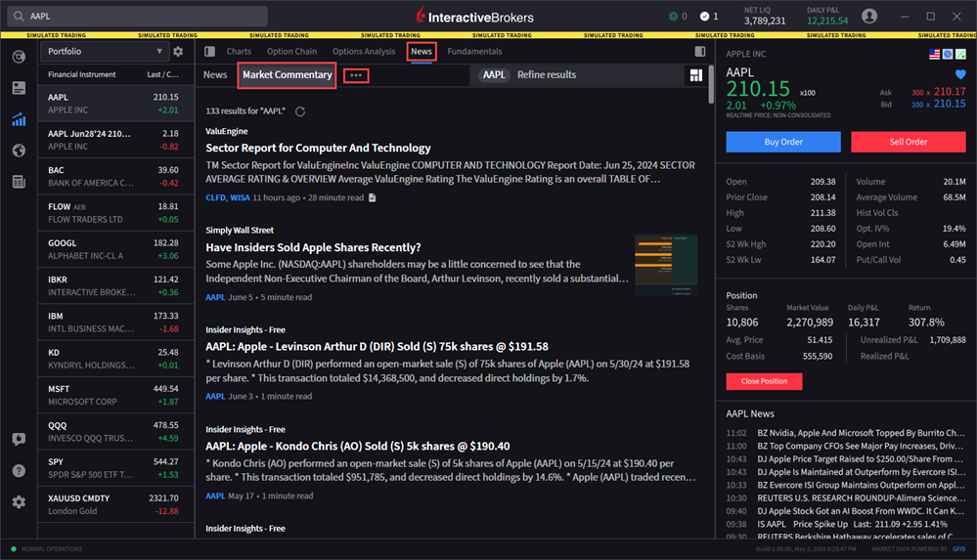Select the News top tab
Screen dimensions: 977x560
point(422,52)
